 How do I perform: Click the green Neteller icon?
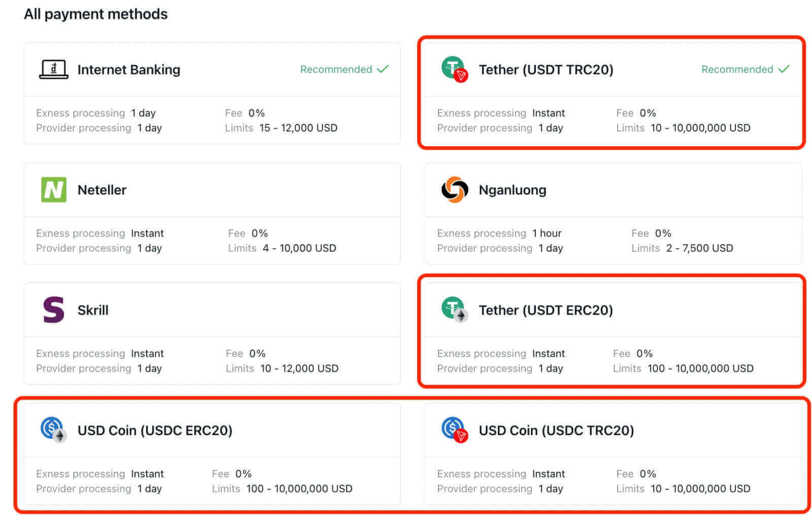(53, 189)
